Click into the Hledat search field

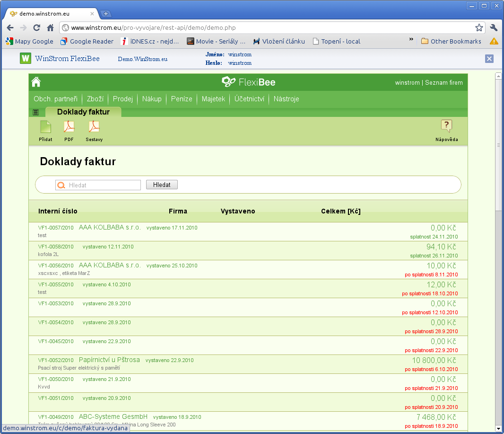103,185
